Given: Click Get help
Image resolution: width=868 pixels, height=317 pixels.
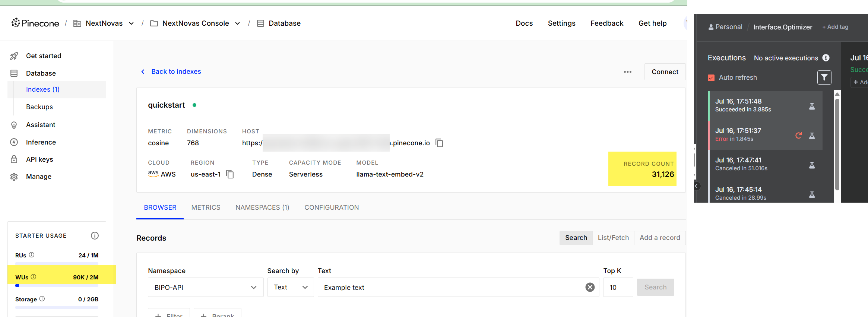Looking at the screenshot, I should tap(652, 23).
